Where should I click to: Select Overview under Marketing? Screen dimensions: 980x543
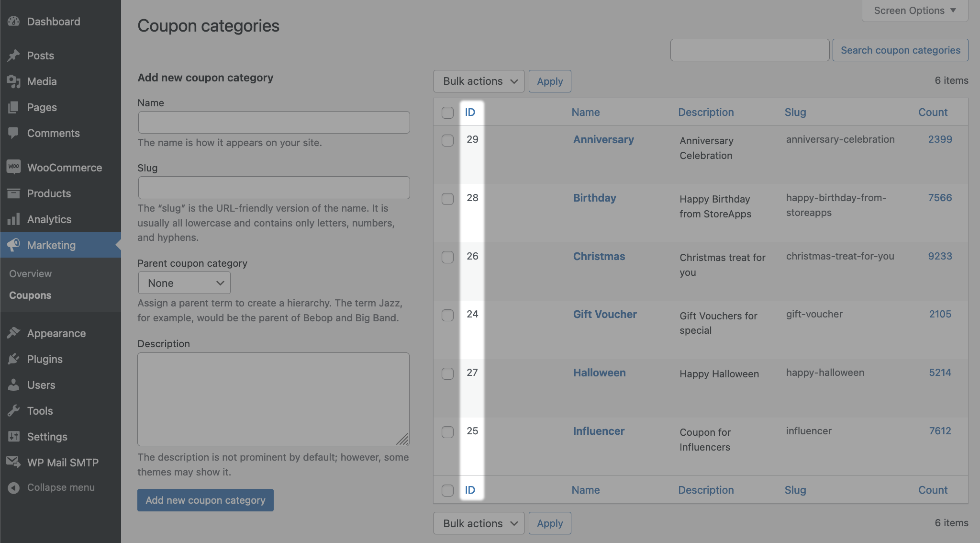pyautogui.click(x=30, y=273)
